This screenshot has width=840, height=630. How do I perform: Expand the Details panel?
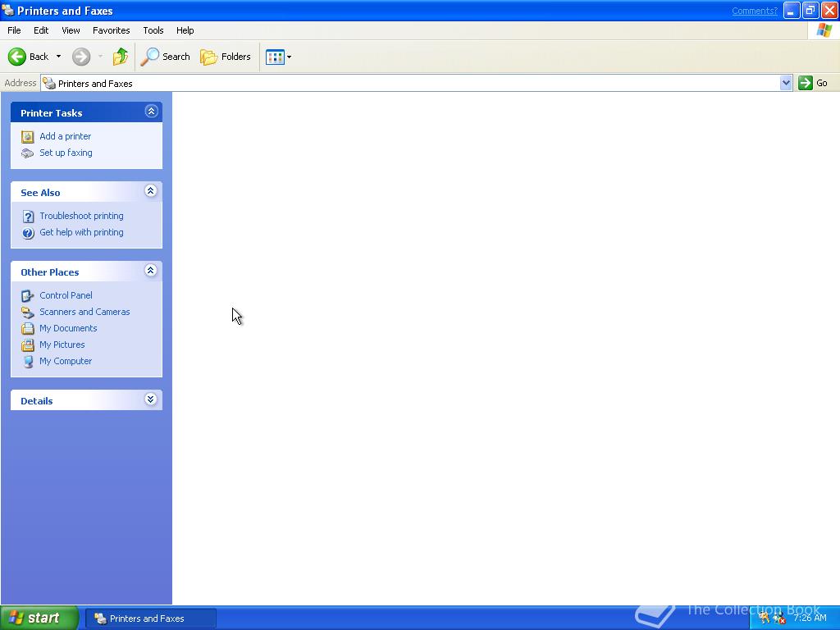[151, 399]
